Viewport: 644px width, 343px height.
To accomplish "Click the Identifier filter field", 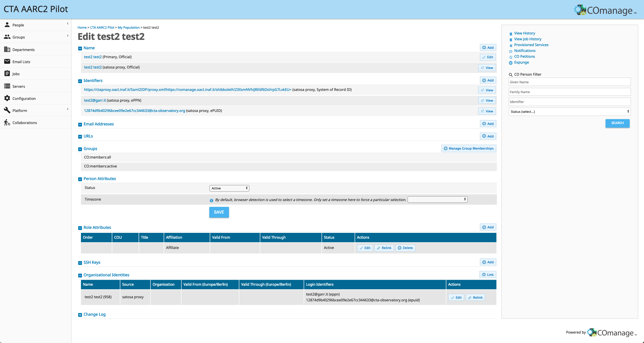I will 570,102.
